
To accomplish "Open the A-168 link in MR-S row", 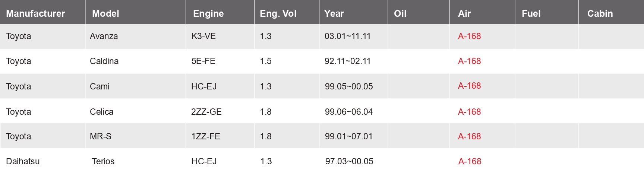I will (x=469, y=136).
